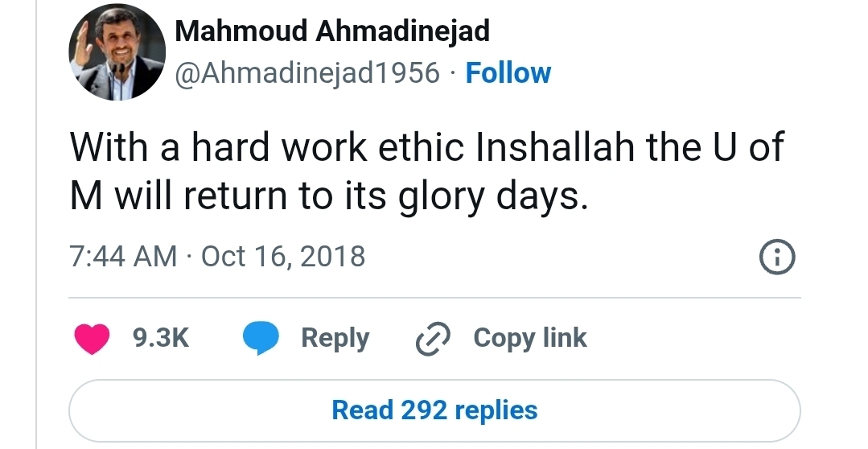This screenshot has width=868, height=449.
Task: Open the @Ahmadinejad1956 handle link
Action: pos(308,73)
